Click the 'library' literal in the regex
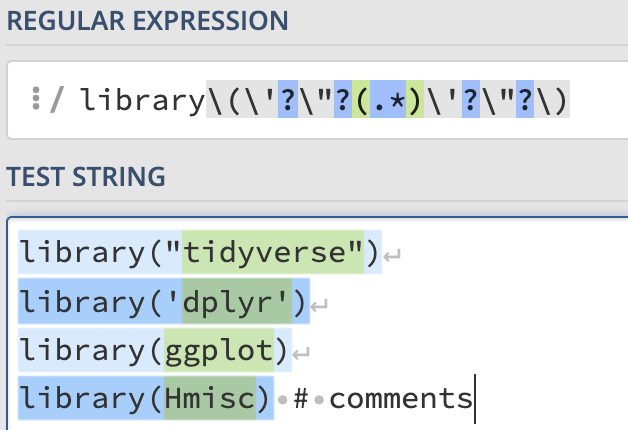 (143, 99)
